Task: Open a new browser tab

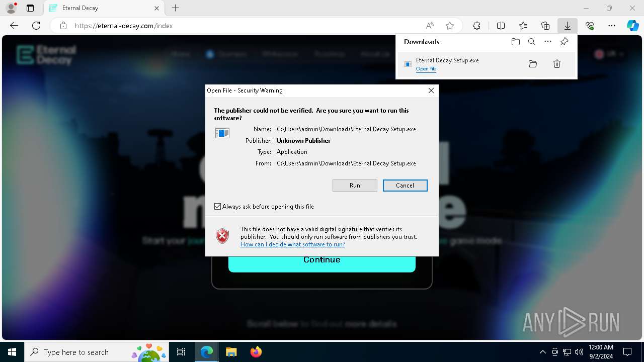Action: pyautogui.click(x=175, y=8)
